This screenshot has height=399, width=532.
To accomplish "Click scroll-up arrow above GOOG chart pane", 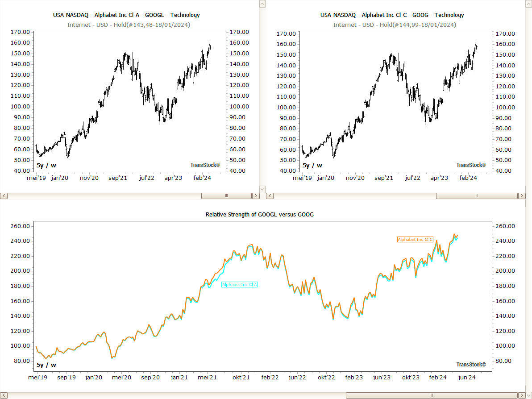I will [528, 4].
